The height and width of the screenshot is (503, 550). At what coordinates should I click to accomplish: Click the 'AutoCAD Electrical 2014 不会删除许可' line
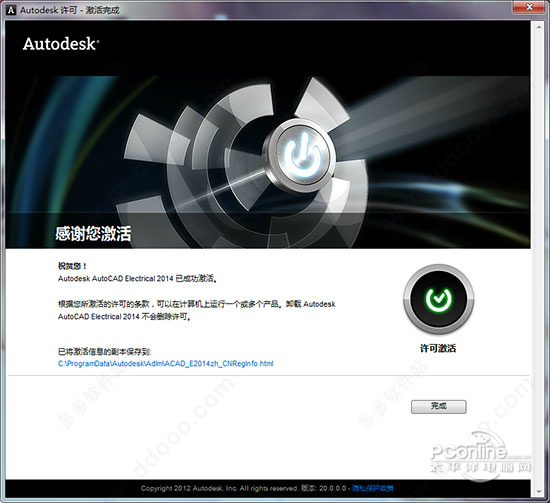[x=125, y=316]
